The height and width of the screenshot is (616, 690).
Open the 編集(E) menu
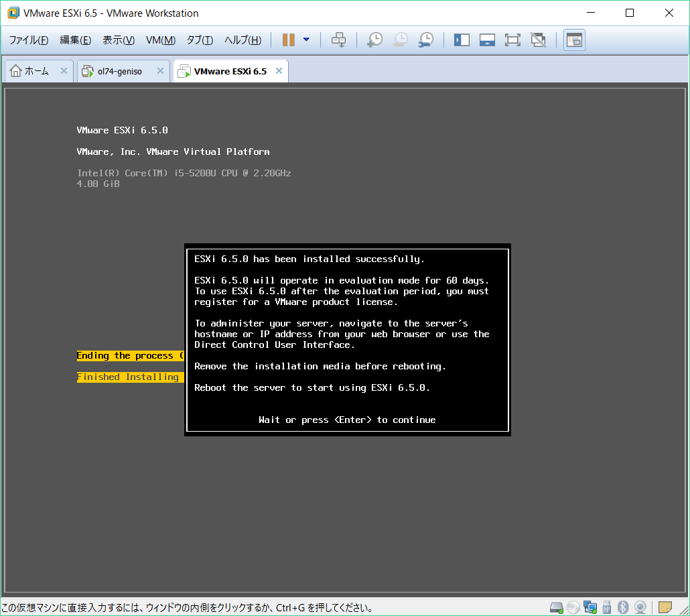tap(75, 40)
